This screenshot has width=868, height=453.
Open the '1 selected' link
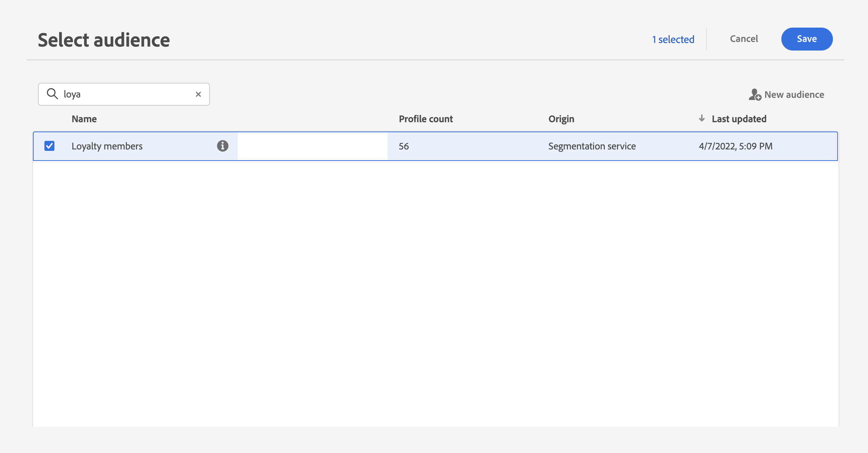[673, 39]
